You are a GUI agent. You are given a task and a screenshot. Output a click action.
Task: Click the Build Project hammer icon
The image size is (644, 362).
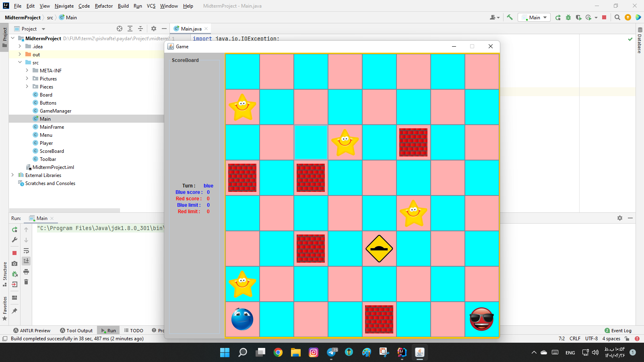pyautogui.click(x=510, y=17)
